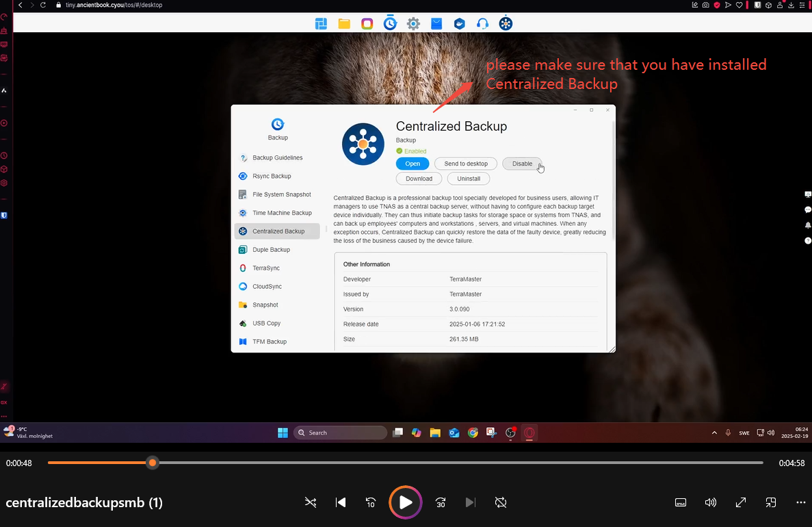Click the Open button for Centralized Backup
The width and height of the screenshot is (812, 527).
click(x=412, y=164)
